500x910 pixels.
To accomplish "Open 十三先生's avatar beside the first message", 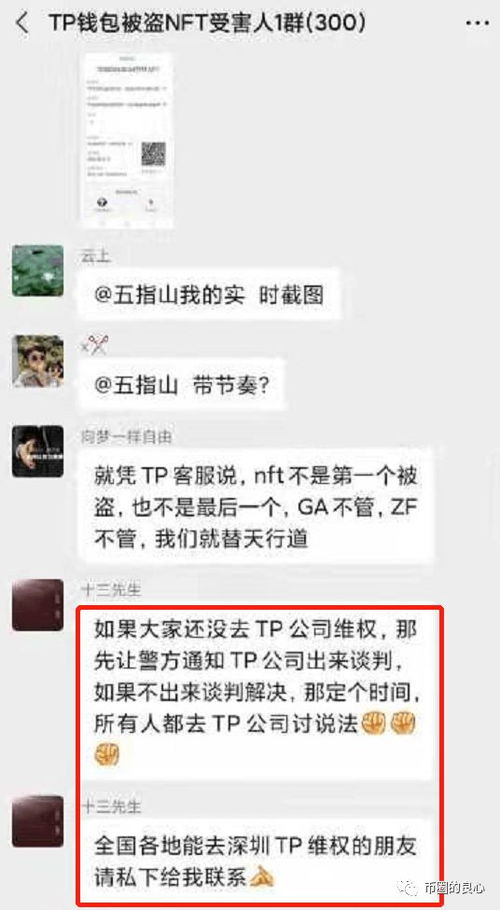I will [x=38, y=605].
